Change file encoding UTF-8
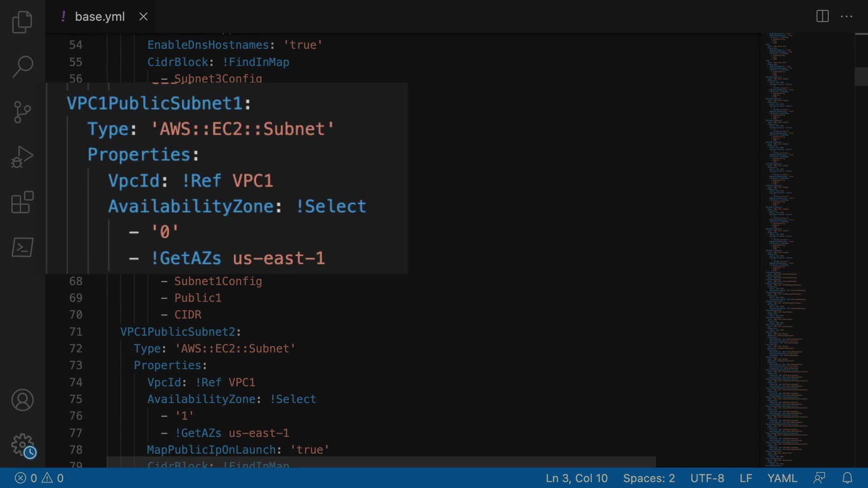 [707, 478]
